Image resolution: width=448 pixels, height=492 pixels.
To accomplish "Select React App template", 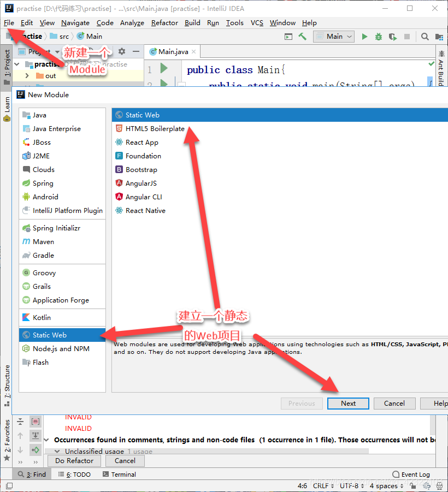I will tap(137, 142).
